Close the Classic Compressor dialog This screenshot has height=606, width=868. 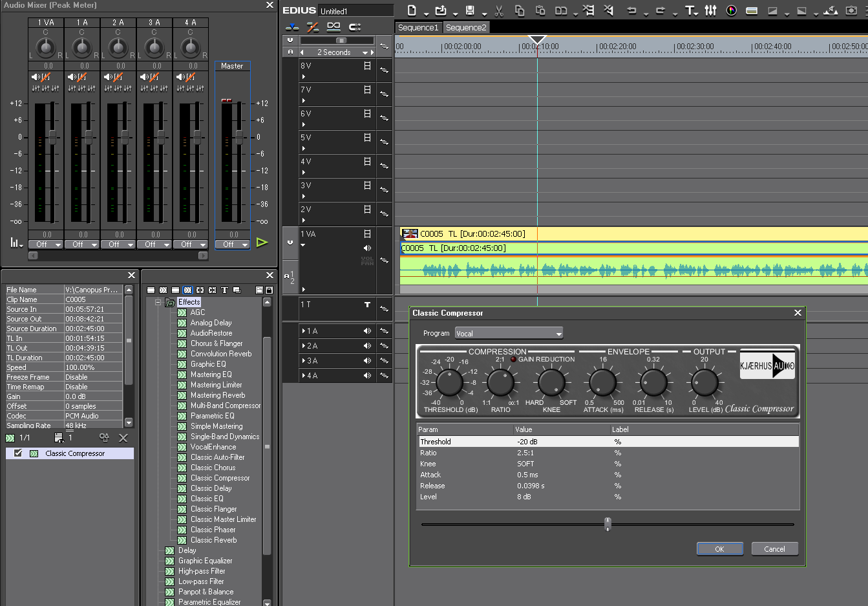(x=798, y=313)
